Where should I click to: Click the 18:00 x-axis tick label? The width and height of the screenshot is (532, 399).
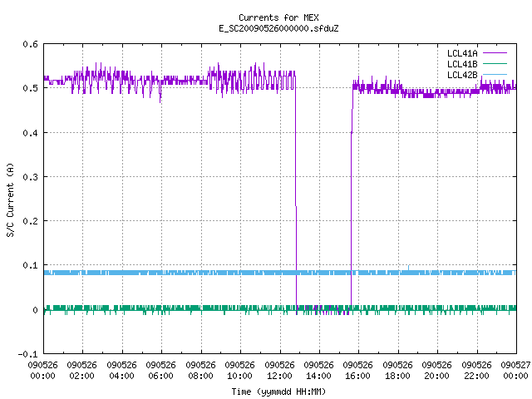[397, 376]
